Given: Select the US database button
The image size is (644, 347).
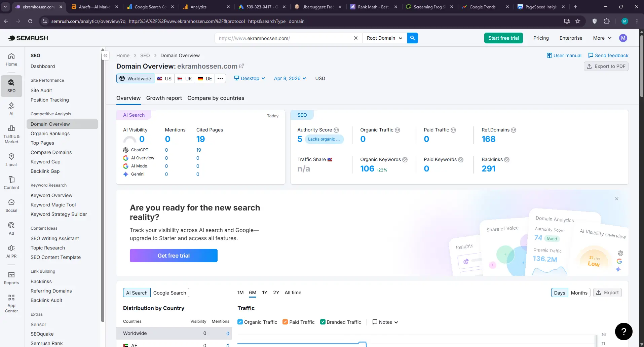Looking at the screenshot, I should 164,78.
